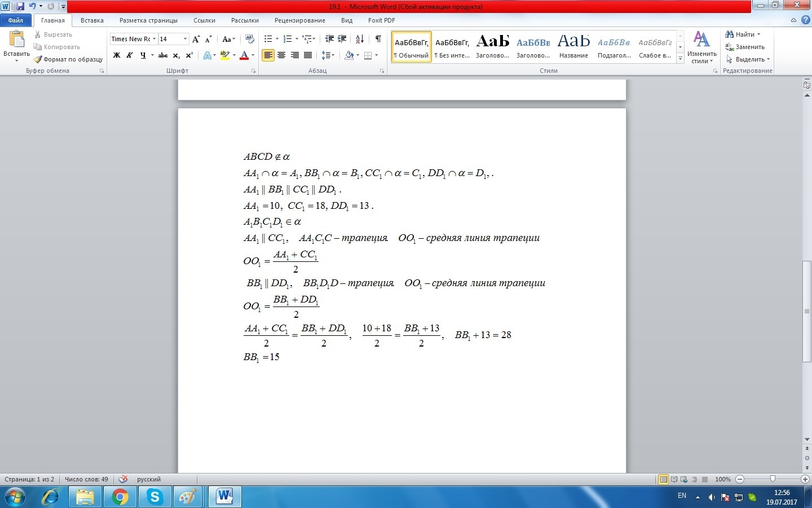Switch to the Ссылки tab
Image resolution: width=812 pixels, height=508 pixels.
click(x=204, y=20)
